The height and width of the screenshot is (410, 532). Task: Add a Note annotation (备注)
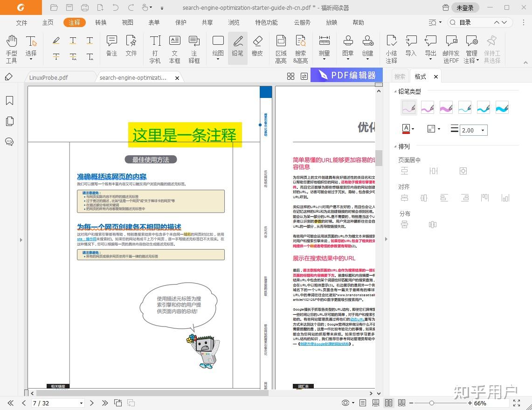coord(111,46)
